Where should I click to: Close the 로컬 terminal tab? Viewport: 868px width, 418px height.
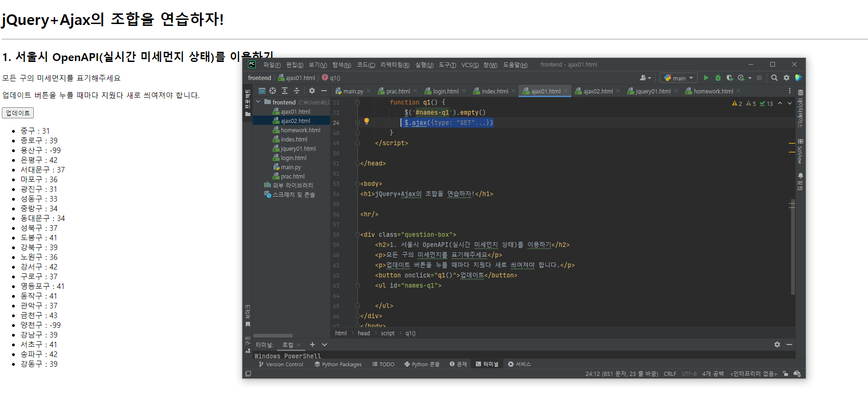[299, 345]
